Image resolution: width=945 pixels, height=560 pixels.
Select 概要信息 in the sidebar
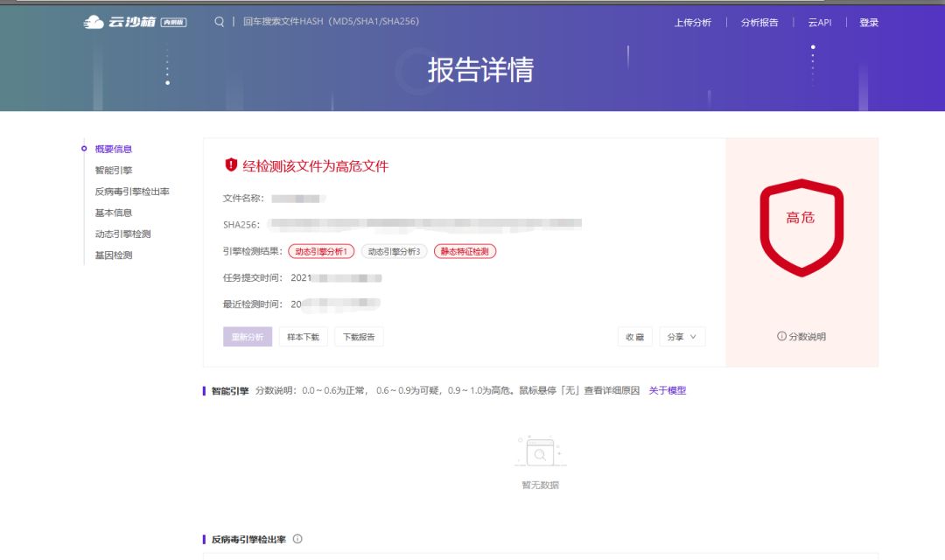coord(113,149)
